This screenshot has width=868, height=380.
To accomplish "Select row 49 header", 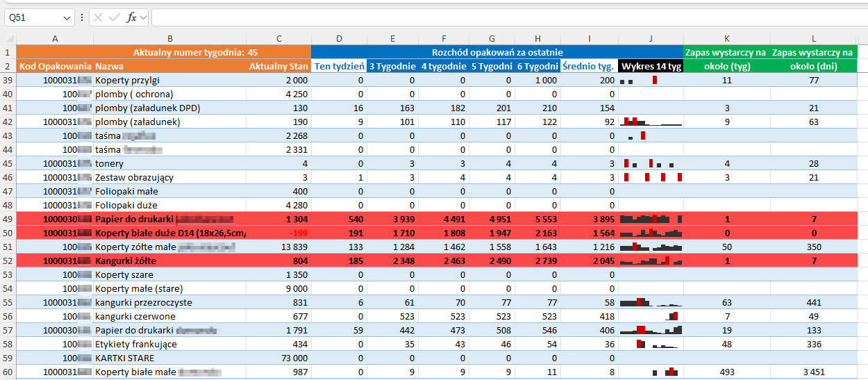I will tap(8, 219).
